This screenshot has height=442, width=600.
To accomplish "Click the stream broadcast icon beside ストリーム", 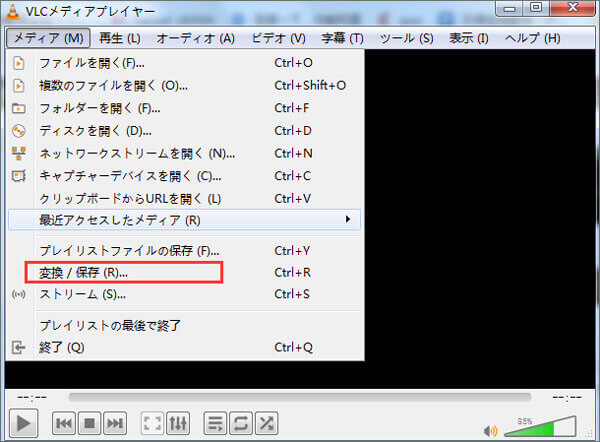I will click(x=18, y=294).
